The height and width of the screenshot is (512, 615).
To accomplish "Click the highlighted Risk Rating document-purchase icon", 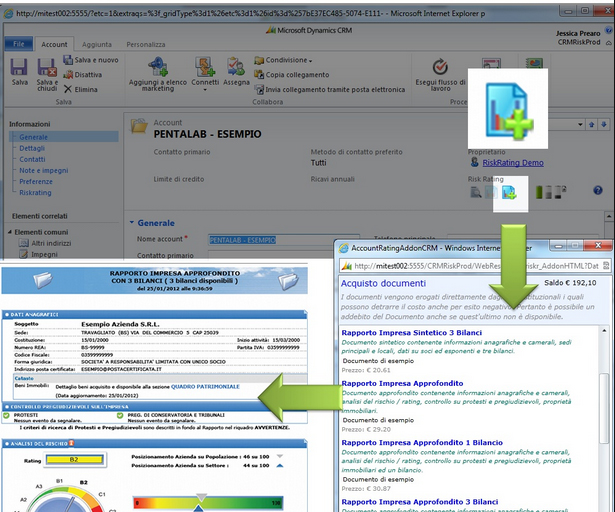I will 510,191.
